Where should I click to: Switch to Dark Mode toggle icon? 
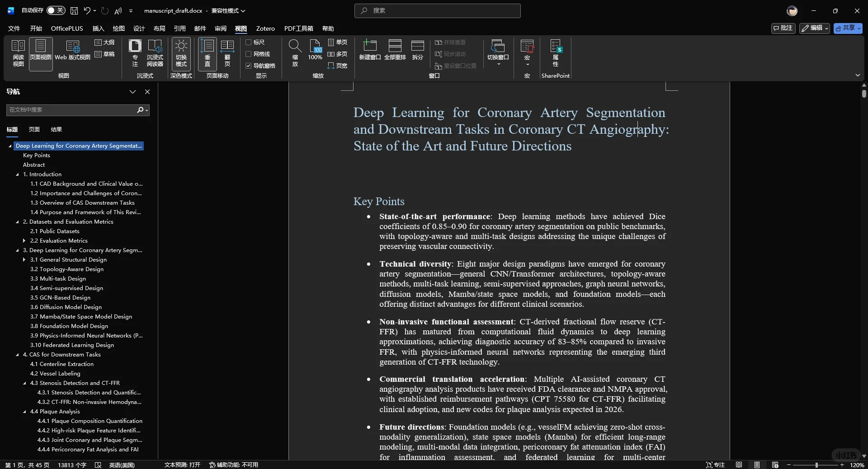pyautogui.click(x=181, y=53)
